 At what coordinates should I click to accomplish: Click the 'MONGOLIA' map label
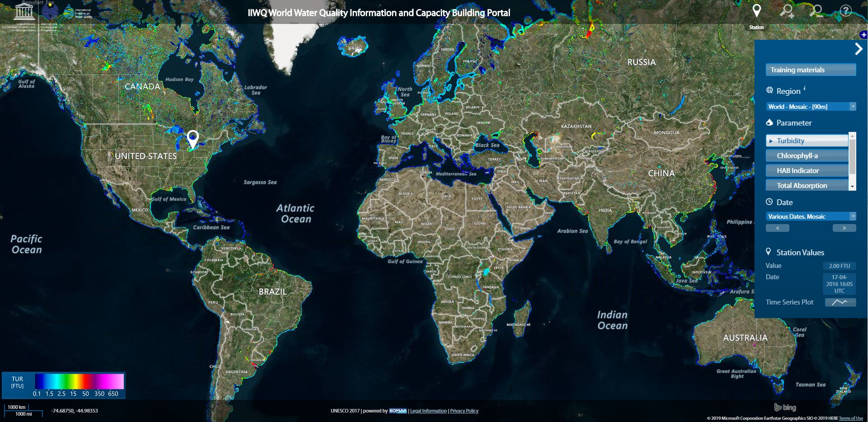tap(666, 132)
